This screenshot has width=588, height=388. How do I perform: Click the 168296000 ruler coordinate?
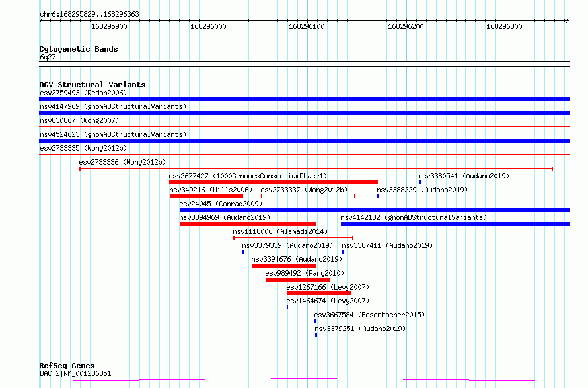pos(208,26)
